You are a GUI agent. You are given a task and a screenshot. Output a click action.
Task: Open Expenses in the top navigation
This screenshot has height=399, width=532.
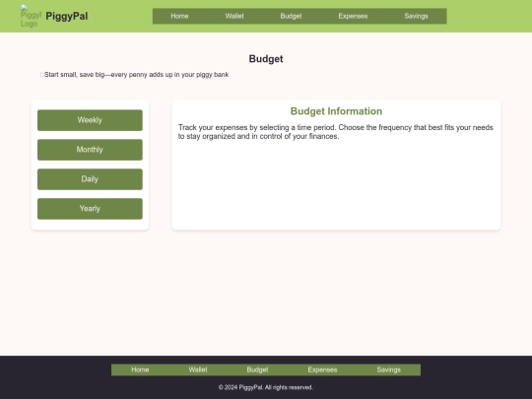coord(353,16)
